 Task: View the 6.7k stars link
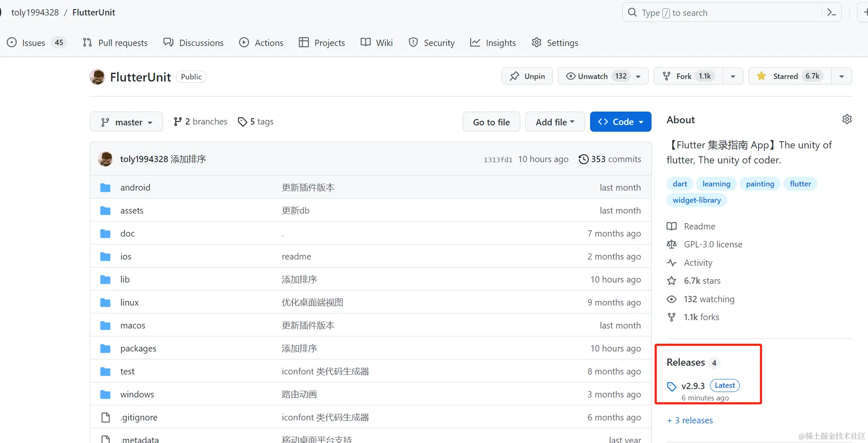[x=694, y=281]
